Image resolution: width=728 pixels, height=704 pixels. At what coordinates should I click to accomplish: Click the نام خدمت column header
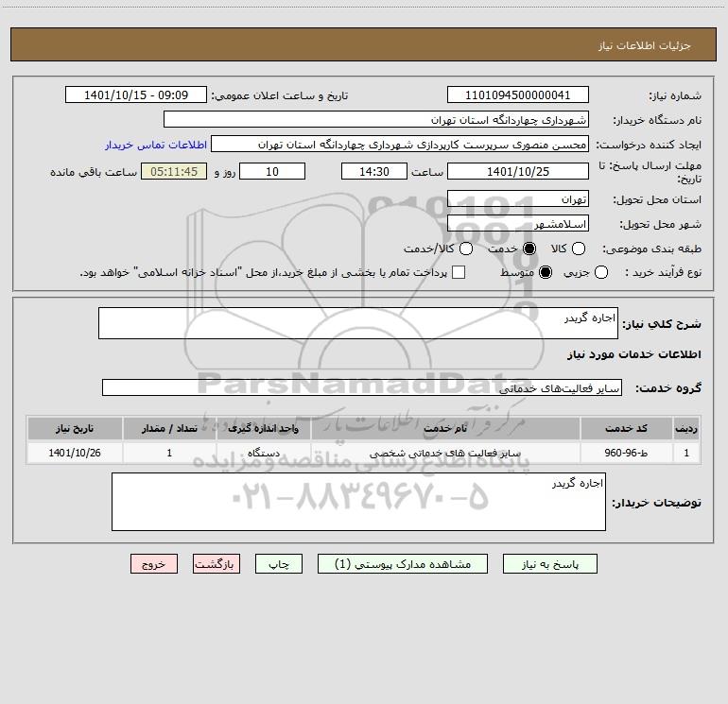(x=445, y=428)
